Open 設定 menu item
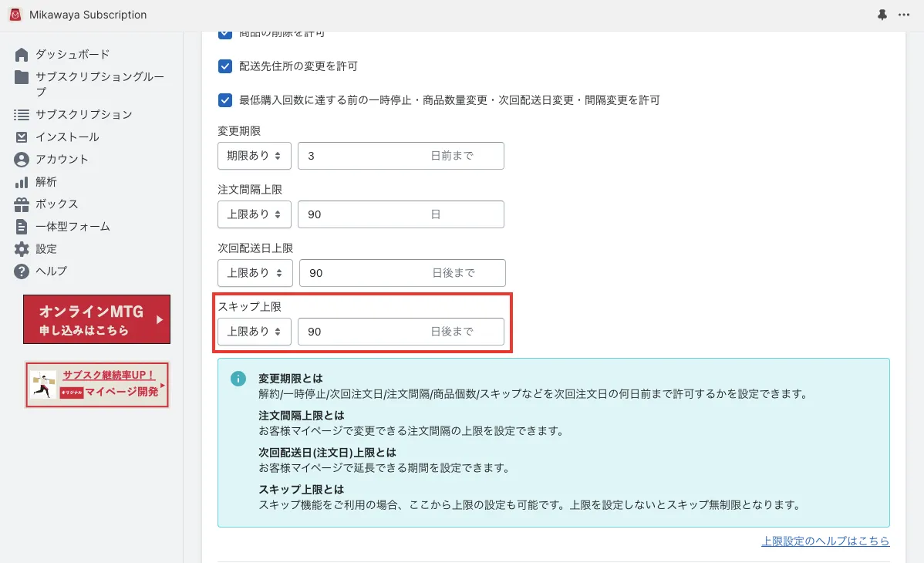 pyautogui.click(x=46, y=249)
